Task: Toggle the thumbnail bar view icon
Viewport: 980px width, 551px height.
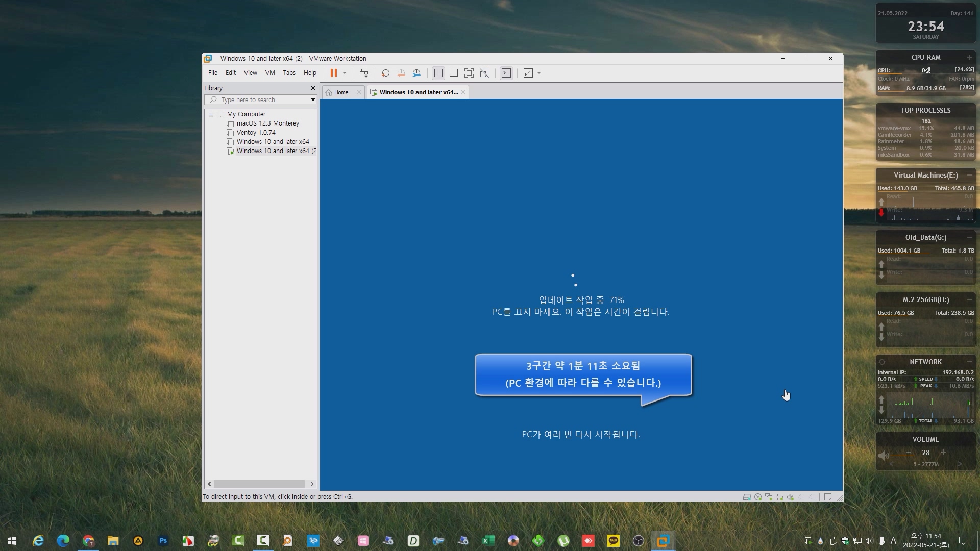Action: 453,73
